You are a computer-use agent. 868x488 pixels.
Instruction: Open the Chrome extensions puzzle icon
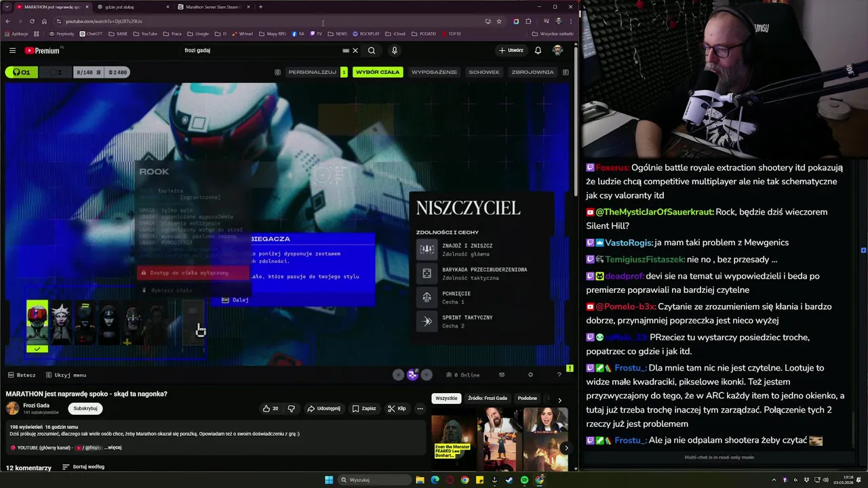(528, 21)
